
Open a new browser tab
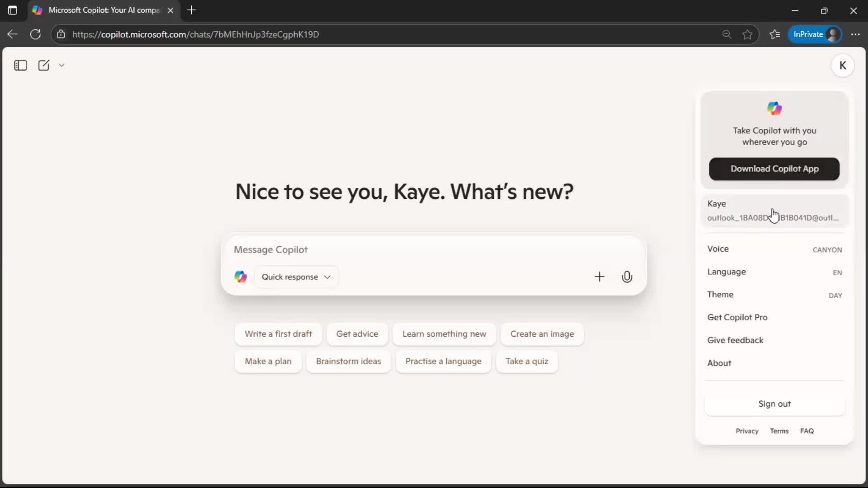(x=191, y=10)
